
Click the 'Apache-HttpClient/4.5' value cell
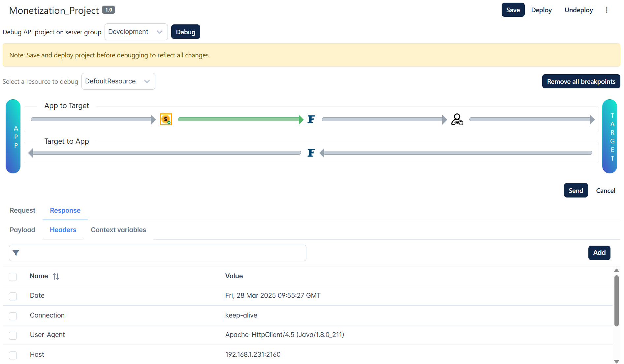tap(285, 335)
